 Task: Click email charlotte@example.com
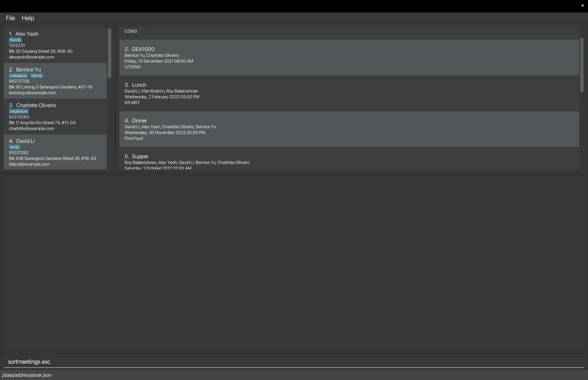31,129
